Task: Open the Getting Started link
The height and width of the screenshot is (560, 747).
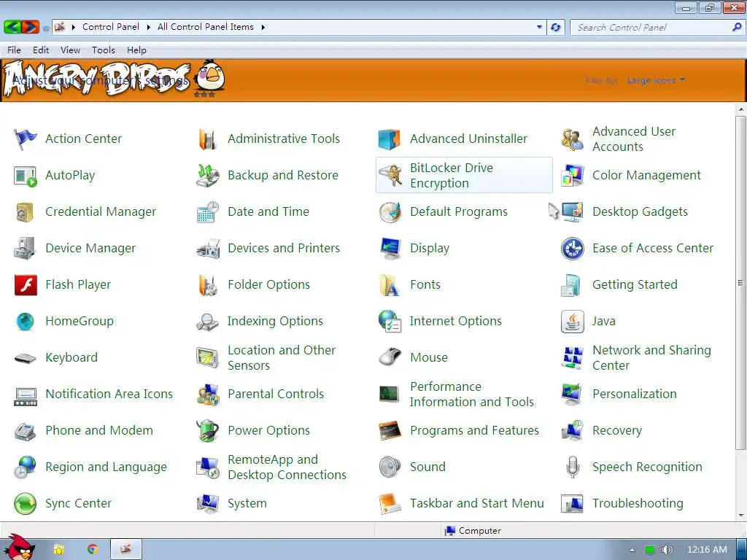Action: (635, 285)
